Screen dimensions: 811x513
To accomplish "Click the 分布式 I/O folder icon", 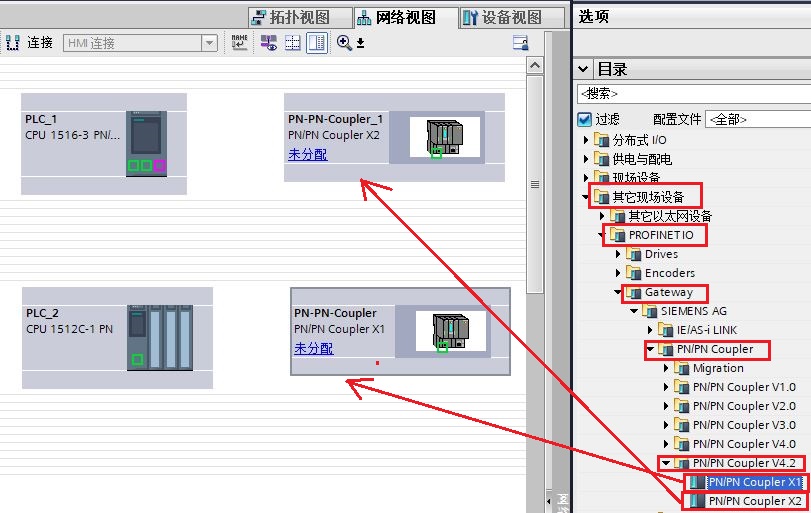I will [x=602, y=140].
